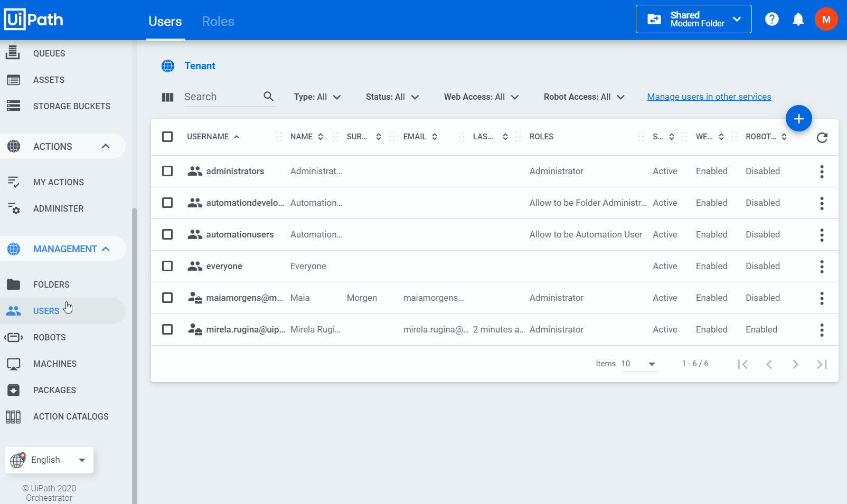The image size is (847, 504).
Task: Open the items per page dropdown
Action: coord(639,364)
